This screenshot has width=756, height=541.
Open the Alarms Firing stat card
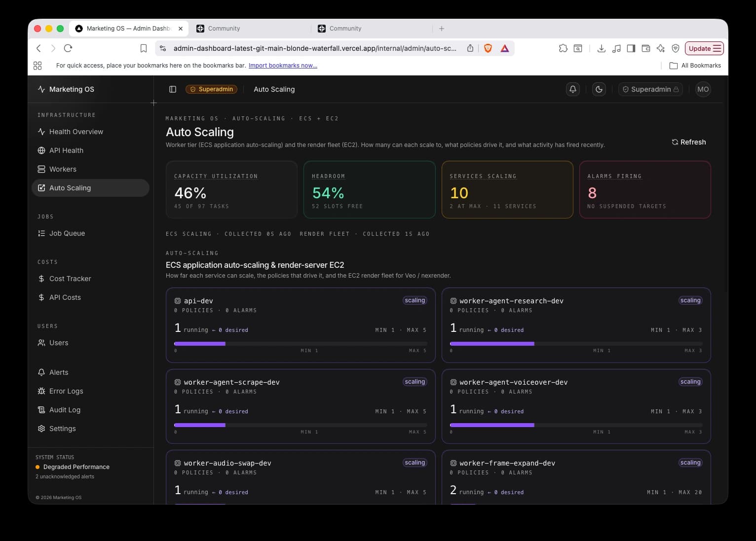click(645, 189)
